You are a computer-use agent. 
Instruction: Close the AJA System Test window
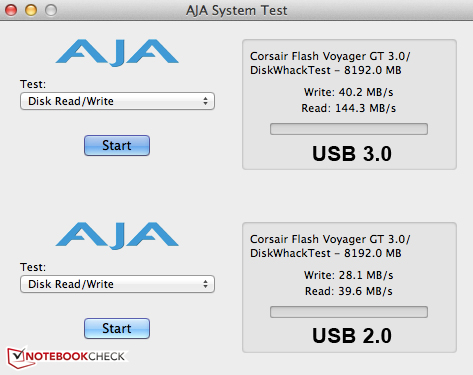[x=11, y=10]
